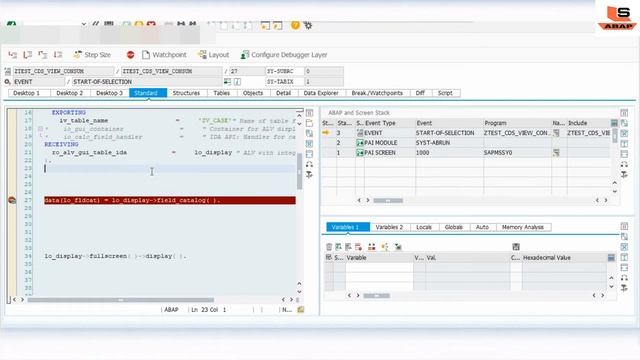This screenshot has width=640, height=360.
Task: Click the info icon after START-OF-SELECTION field
Action: [x=237, y=82]
